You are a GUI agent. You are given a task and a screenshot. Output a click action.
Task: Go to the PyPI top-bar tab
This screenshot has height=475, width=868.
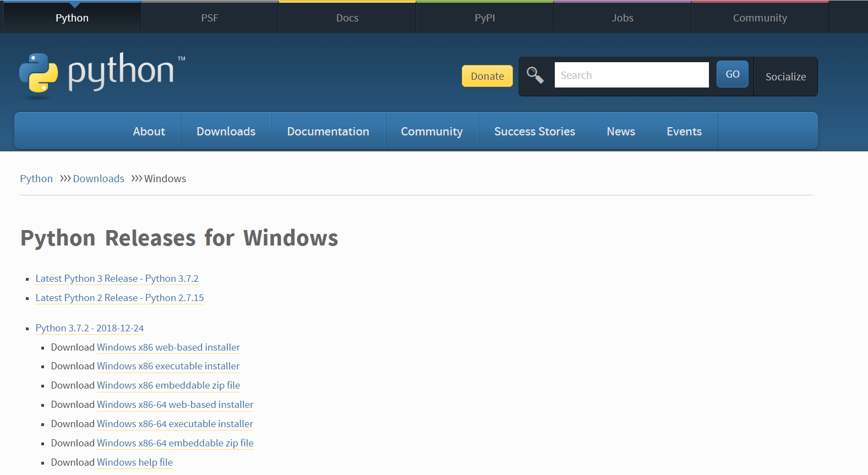coord(485,18)
